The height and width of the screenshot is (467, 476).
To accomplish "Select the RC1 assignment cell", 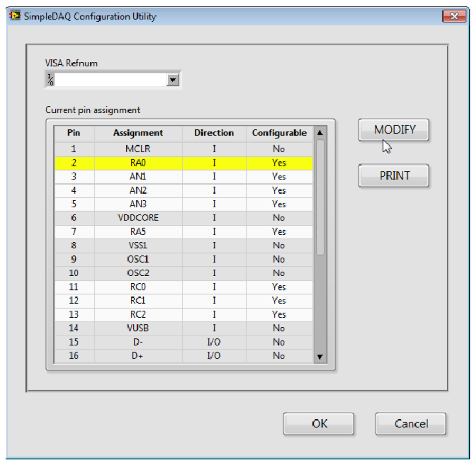I will (x=138, y=300).
